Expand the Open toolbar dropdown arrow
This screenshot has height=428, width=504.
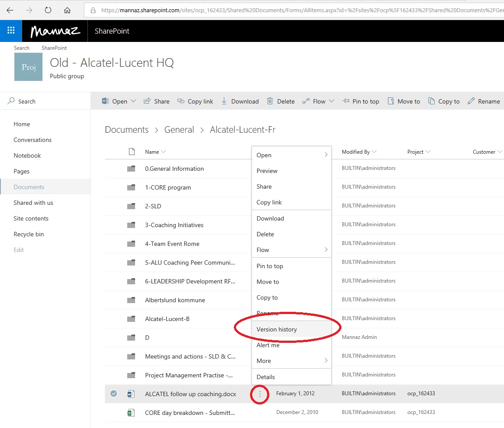click(x=133, y=101)
